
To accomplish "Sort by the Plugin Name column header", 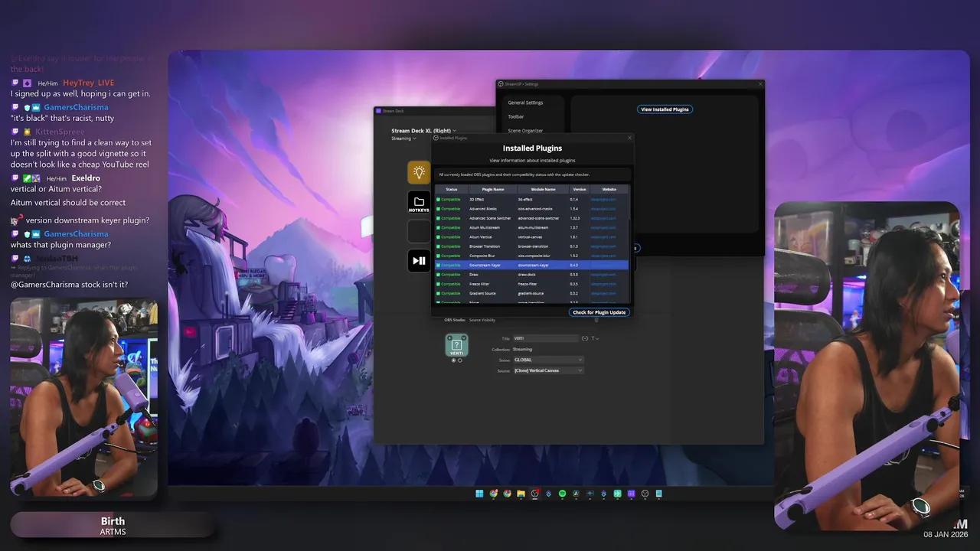I will (x=493, y=189).
